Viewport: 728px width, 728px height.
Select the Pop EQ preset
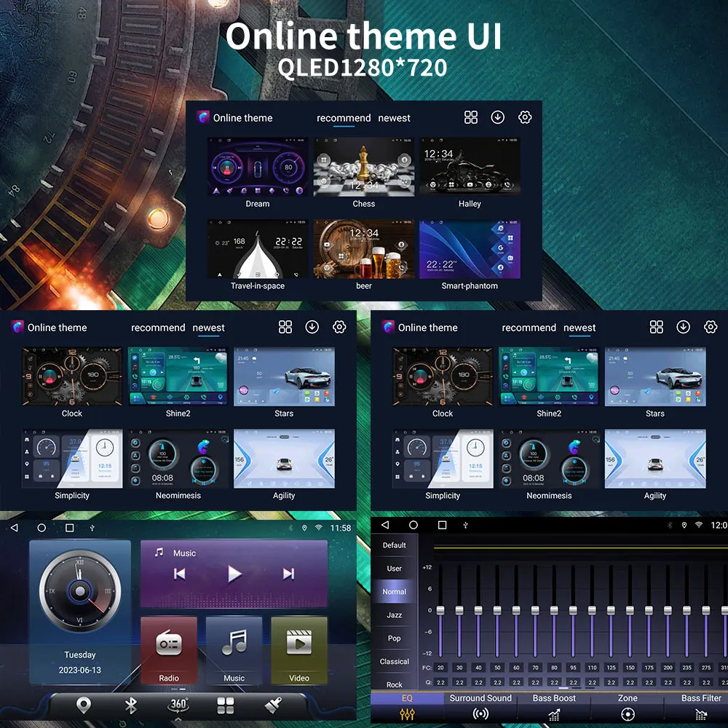pos(394,638)
